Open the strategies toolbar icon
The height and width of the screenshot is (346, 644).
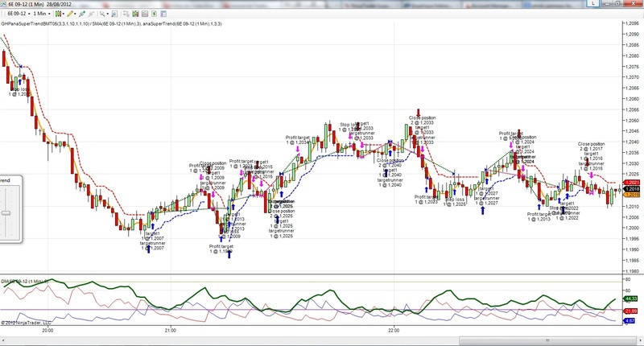coord(145,14)
